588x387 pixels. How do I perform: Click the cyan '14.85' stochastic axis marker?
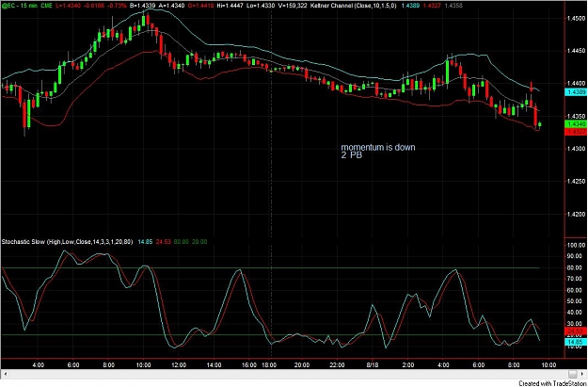pyautogui.click(x=574, y=342)
